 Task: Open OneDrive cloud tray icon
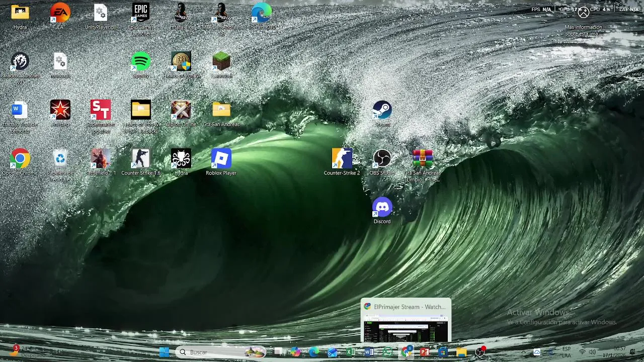(537, 352)
